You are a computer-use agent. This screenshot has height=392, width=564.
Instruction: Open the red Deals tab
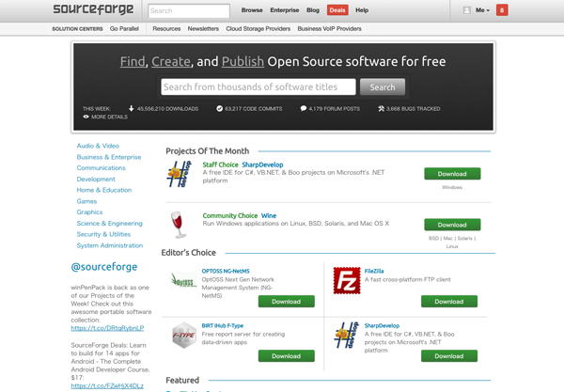coord(337,10)
